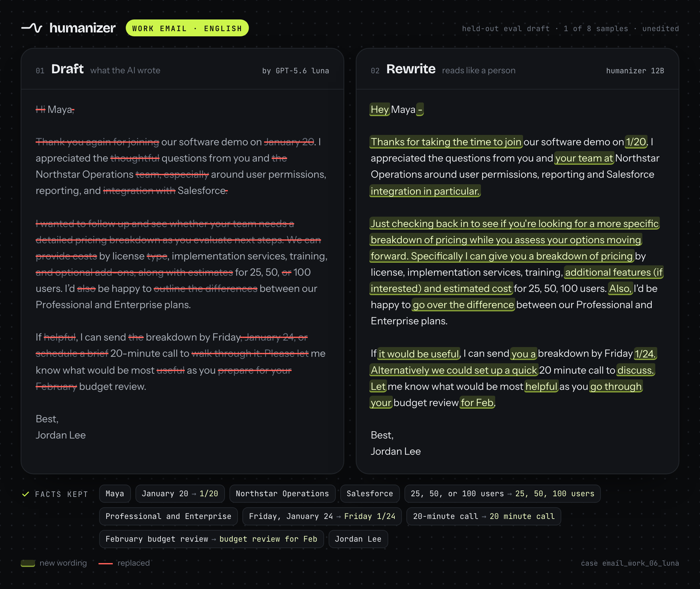Click the Rewrite panel heading
This screenshot has width=700, height=589.
click(411, 69)
